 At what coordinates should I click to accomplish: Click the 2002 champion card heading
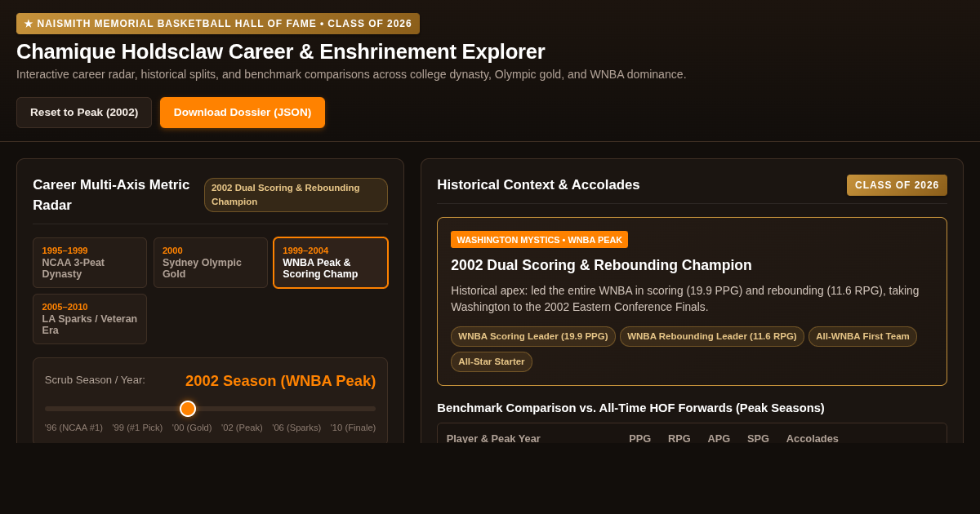click(601, 265)
